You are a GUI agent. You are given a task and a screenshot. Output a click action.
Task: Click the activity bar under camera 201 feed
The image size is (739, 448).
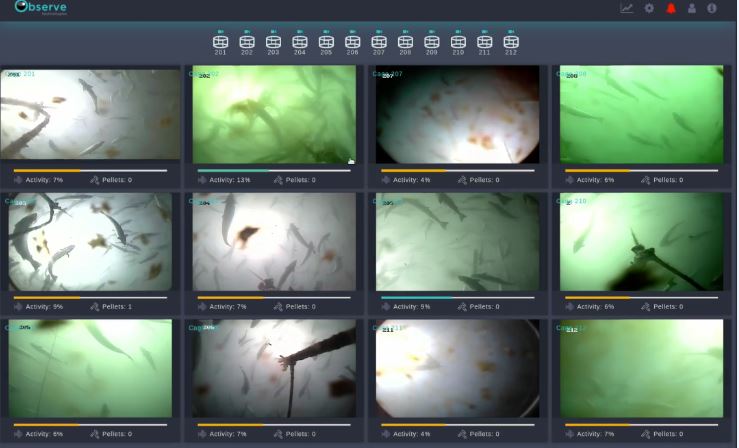[90, 171]
